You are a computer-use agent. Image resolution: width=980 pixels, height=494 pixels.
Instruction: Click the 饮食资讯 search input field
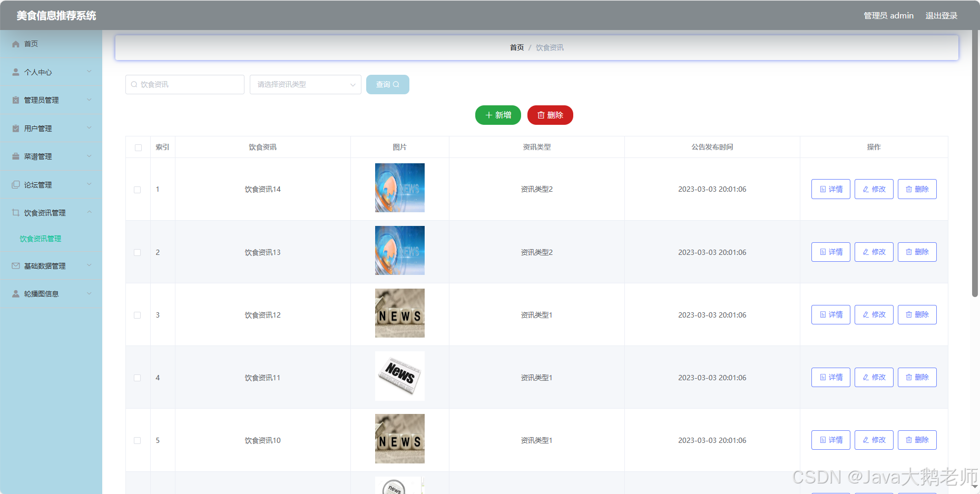tap(184, 84)
